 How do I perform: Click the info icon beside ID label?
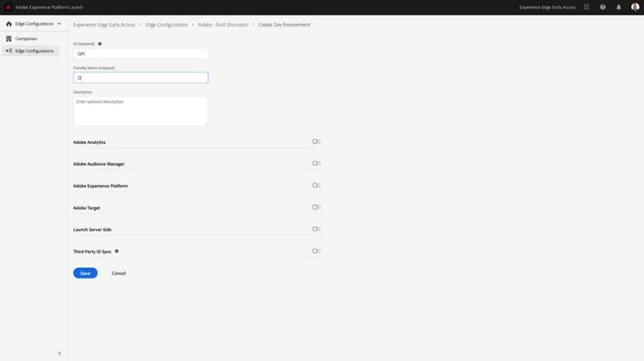point(100,44)
